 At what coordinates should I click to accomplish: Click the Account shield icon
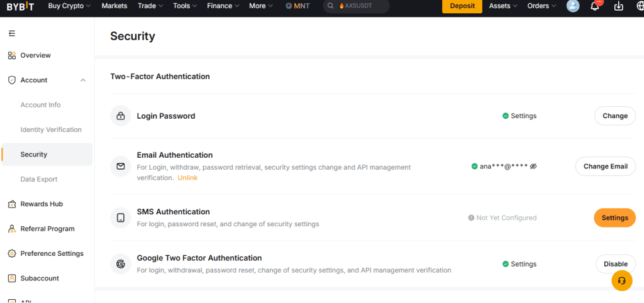point(12,80)
